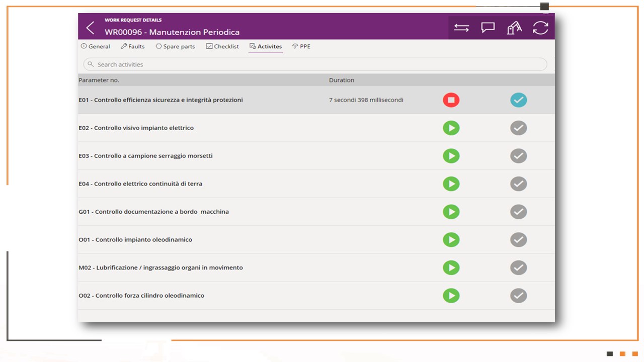The width and height of the screenshot is (644, 362).
Task: Mark E02 activity as complete
Action: pos(518,128)
